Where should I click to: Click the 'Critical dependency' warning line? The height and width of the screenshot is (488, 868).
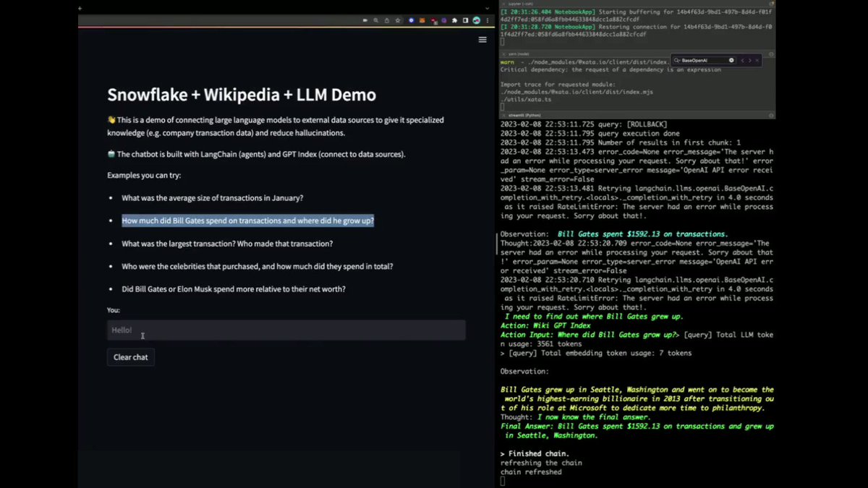pos(610,70)
